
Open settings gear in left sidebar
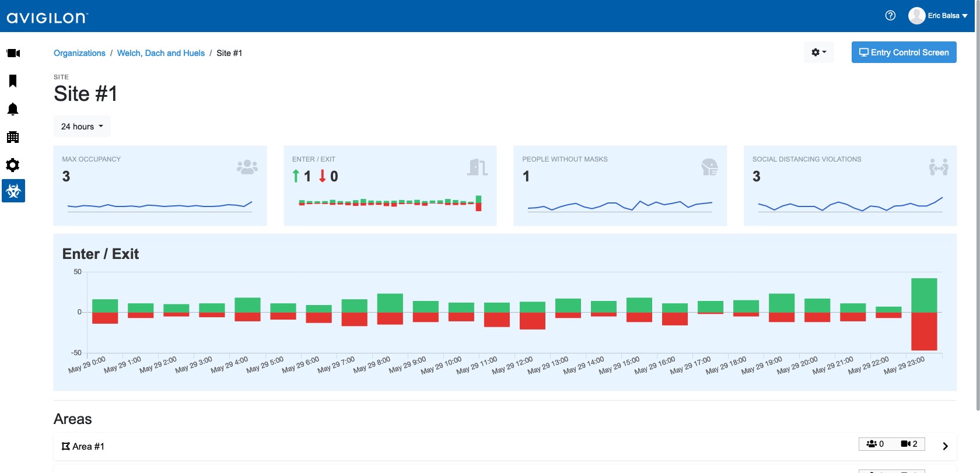13,165
